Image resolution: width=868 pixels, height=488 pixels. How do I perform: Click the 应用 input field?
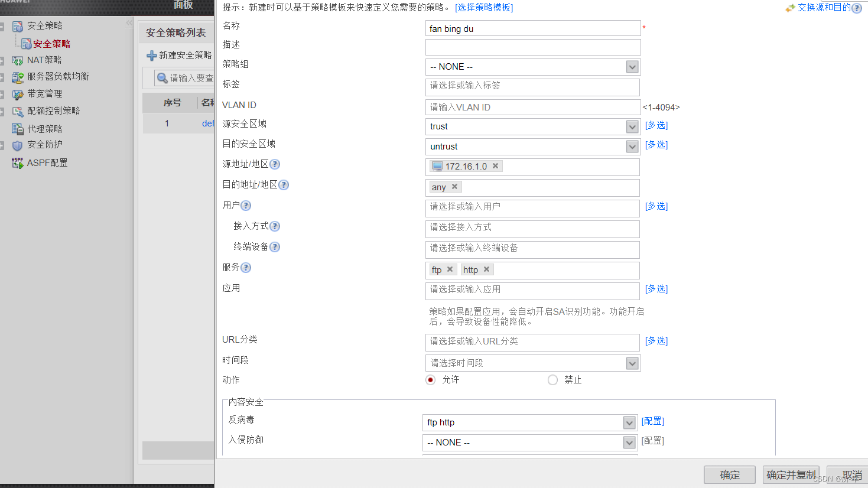coord(532,291)
